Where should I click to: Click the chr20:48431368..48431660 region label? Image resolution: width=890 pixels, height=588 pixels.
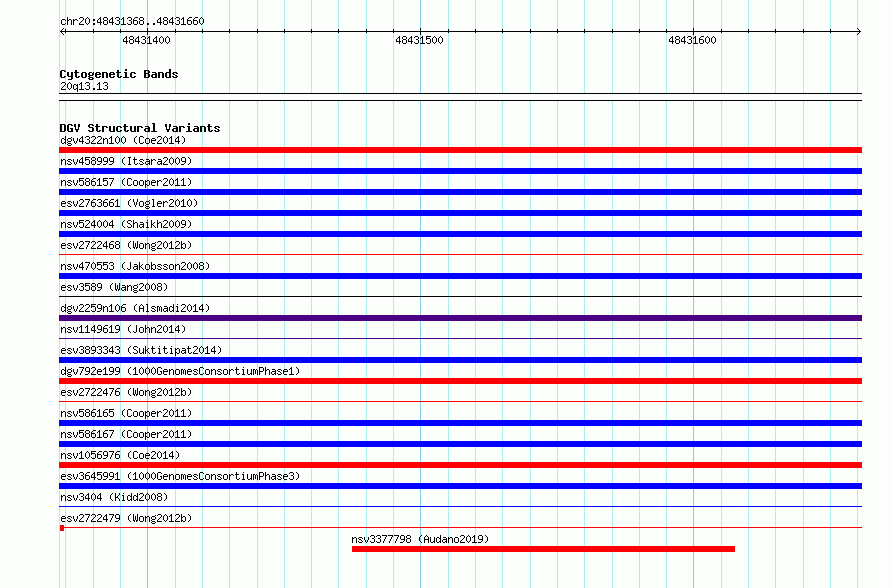(x=132, y=21)
